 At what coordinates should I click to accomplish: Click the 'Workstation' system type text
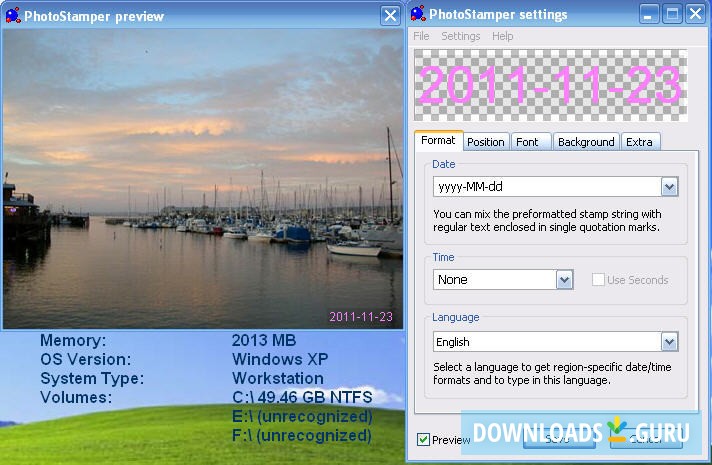(x=278, y=378)
